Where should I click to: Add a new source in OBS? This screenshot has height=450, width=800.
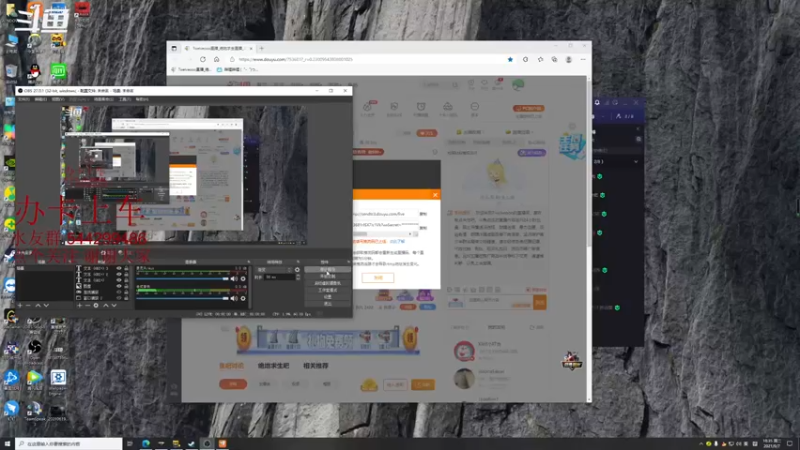(79, 305)
